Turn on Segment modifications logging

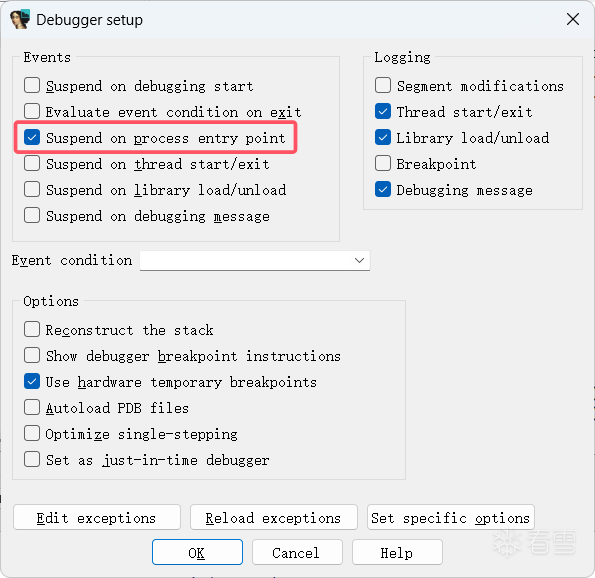(x=383, y=85)
